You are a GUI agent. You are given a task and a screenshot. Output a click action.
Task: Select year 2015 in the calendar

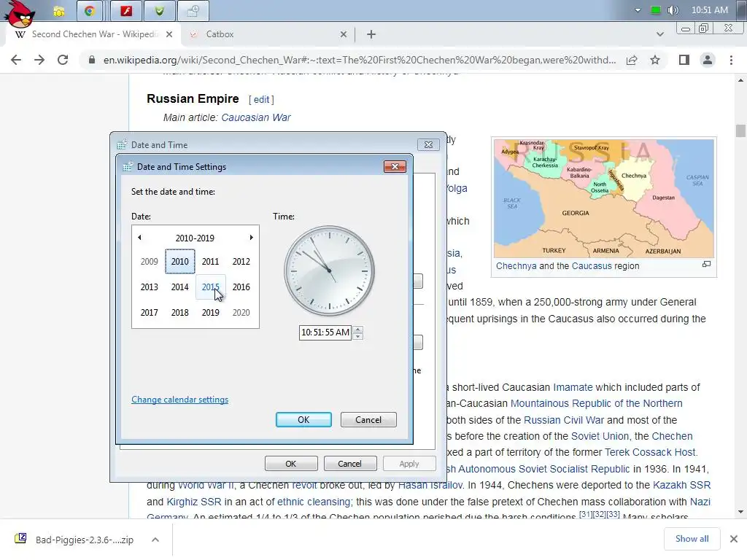pos(211,287)
